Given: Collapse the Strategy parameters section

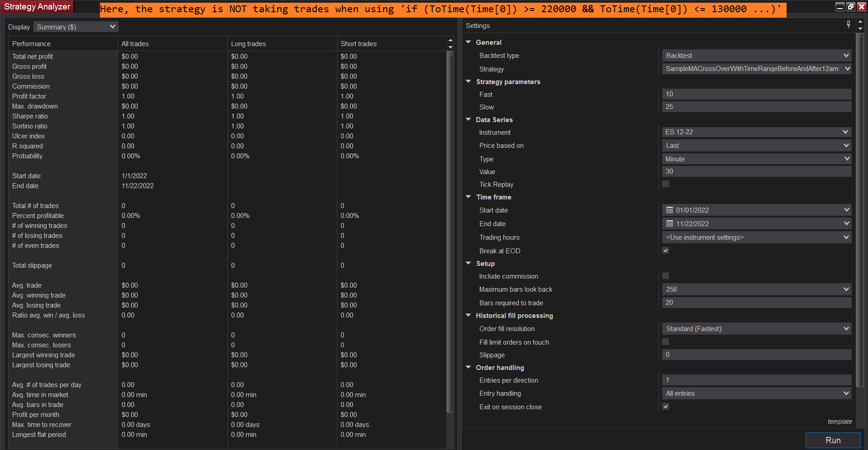Looking at the screenshot, I should (468, 81).
